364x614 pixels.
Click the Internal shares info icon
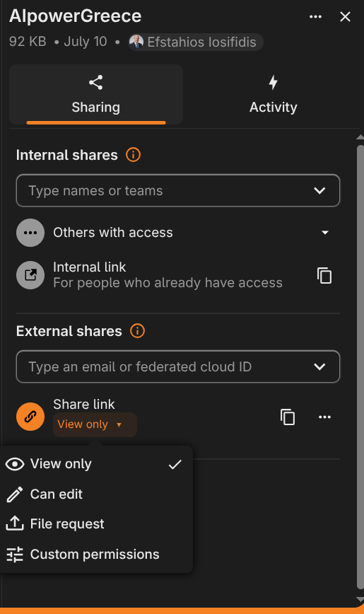(x=133, y=155)
